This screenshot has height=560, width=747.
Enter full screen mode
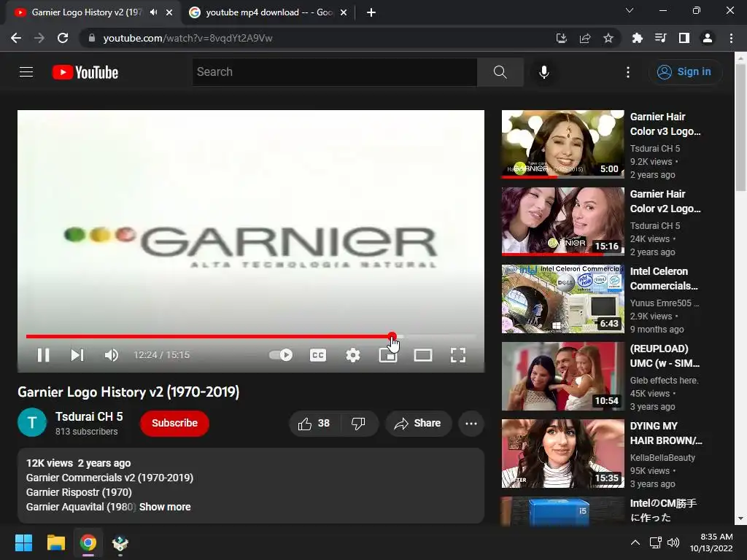tap(458, 355)
